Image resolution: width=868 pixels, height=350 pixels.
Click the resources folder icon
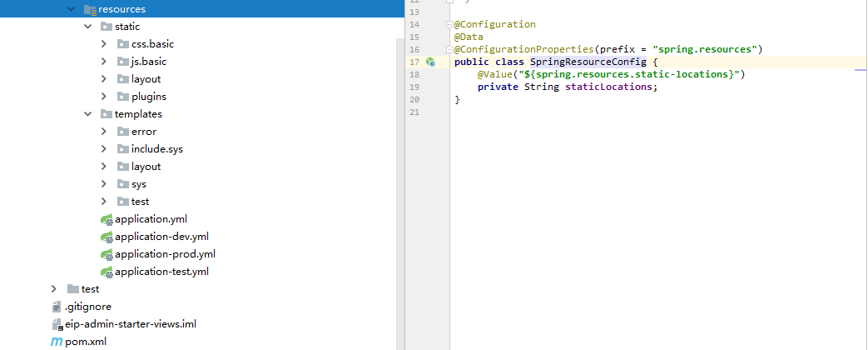90,9
